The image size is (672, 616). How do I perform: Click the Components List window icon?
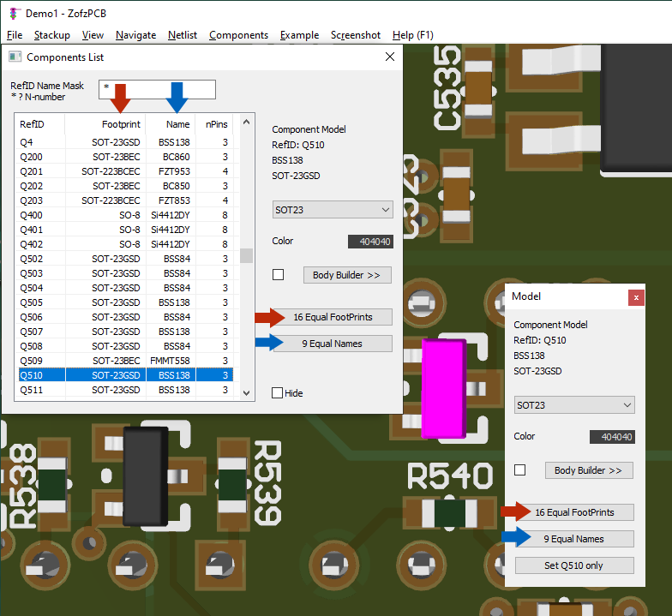(x=15, y=57)
